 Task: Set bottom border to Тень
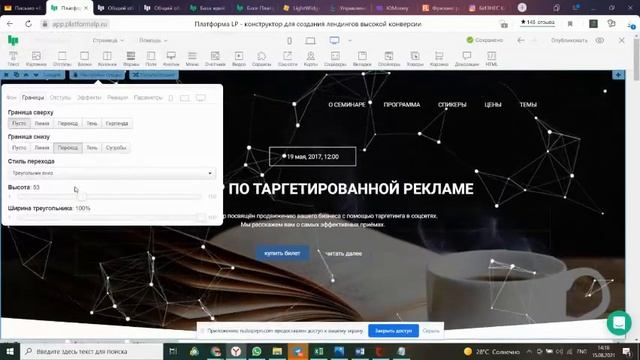pos(92,148)
